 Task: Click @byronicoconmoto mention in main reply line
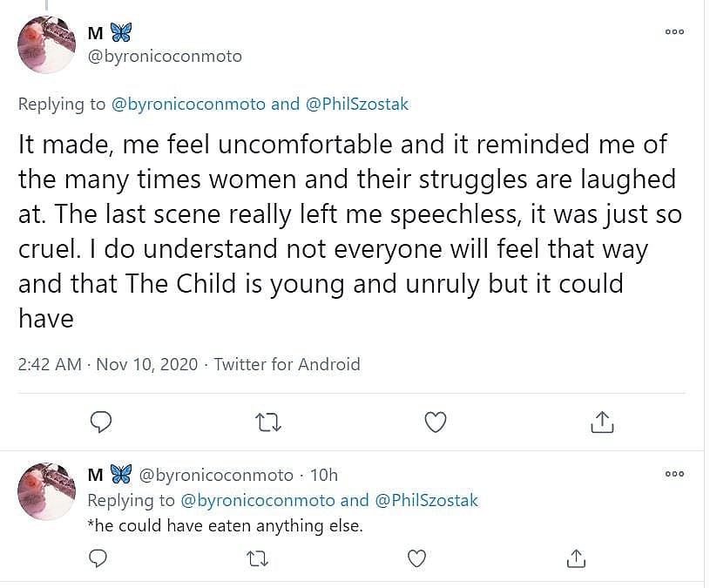pyautogui.click(x=189, y=105)
